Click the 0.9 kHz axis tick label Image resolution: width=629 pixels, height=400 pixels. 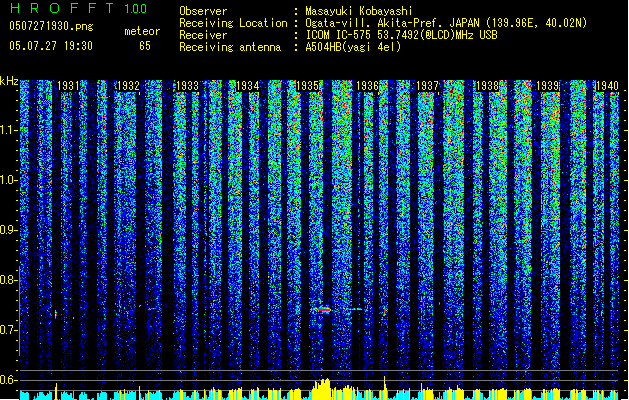click(8, 230)
